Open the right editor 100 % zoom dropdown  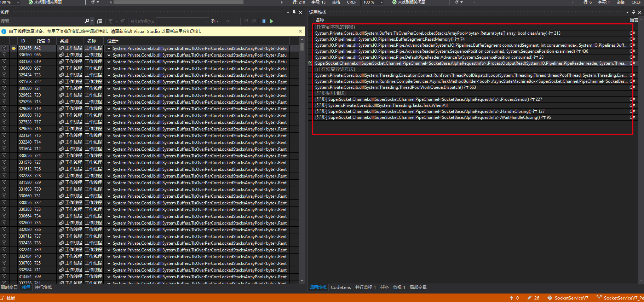coord(382,2)
